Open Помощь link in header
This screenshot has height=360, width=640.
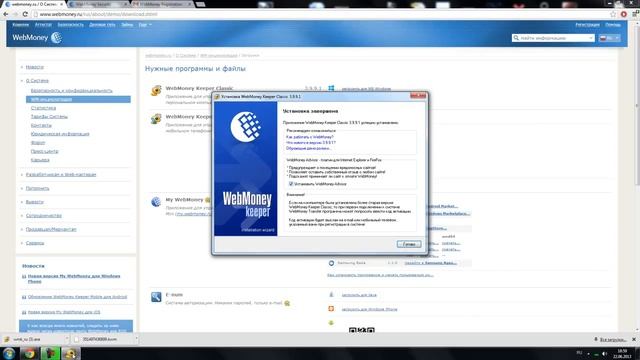pyautogui.click(x=613, y=25)
